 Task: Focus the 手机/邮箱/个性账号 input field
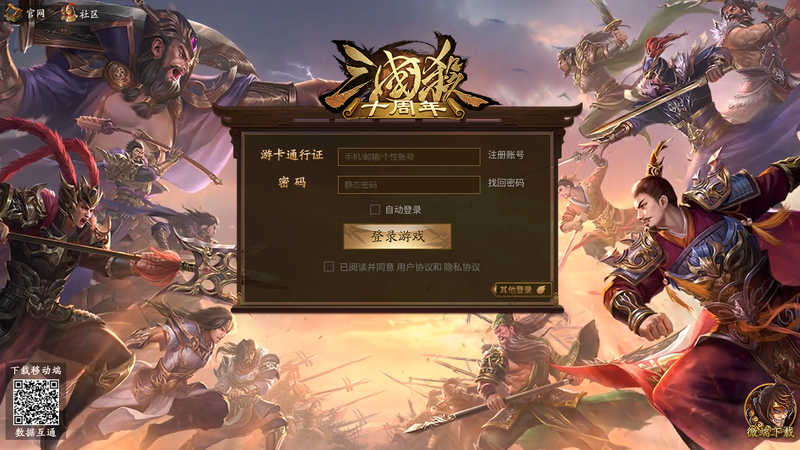(409, 157)
